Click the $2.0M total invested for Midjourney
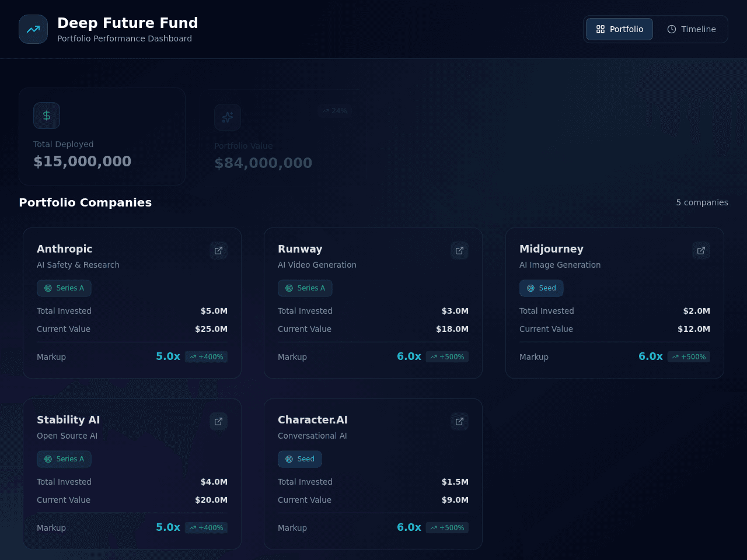 697,311
